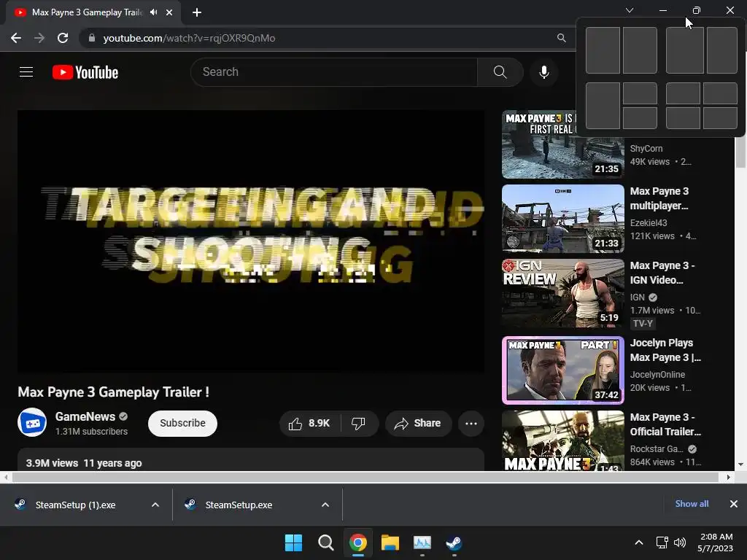Snap window to right half in two-column layout

point(640,50)
